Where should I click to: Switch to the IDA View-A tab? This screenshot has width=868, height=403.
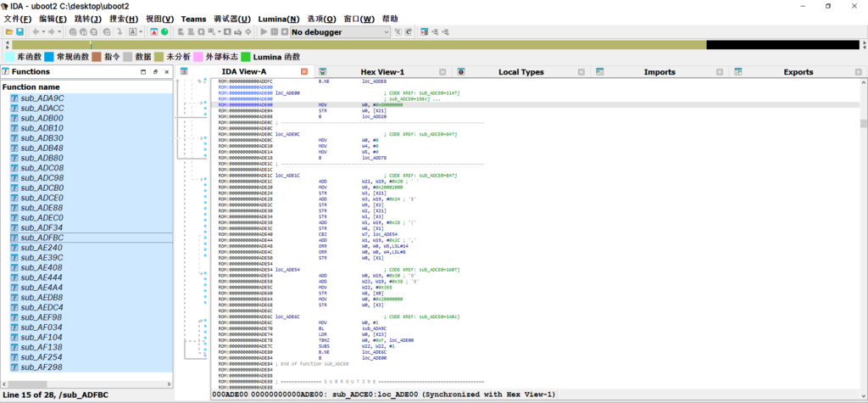coord(244,72)
